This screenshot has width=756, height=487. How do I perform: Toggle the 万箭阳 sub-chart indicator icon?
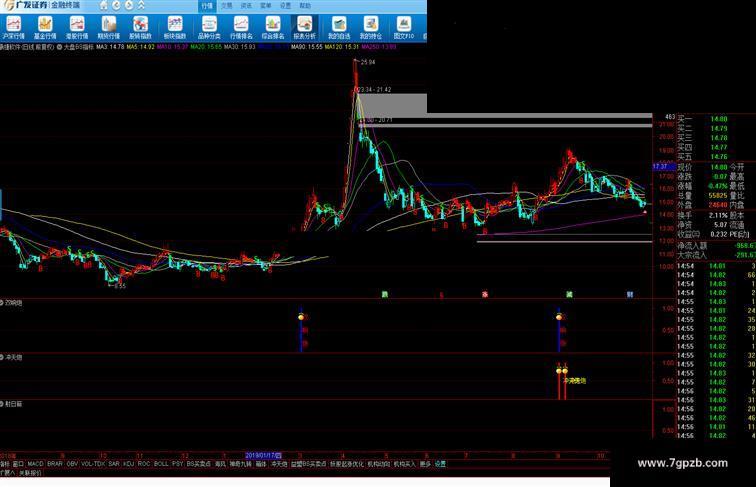1,303
